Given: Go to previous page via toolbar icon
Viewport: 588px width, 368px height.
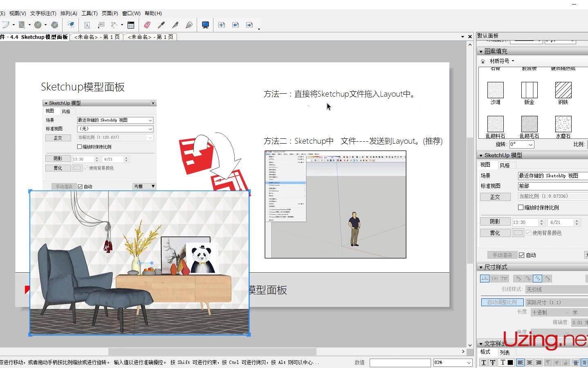Looking at the screenshot, I should coord(236,25).
